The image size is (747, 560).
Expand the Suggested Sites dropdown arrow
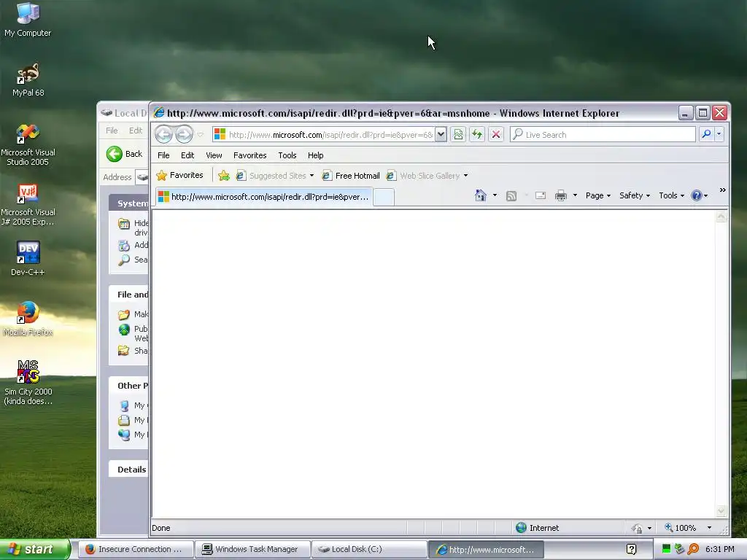tap(311, 176)
